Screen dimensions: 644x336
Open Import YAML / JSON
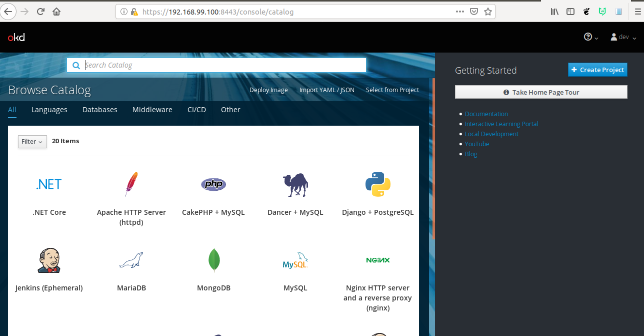point(327,90)
